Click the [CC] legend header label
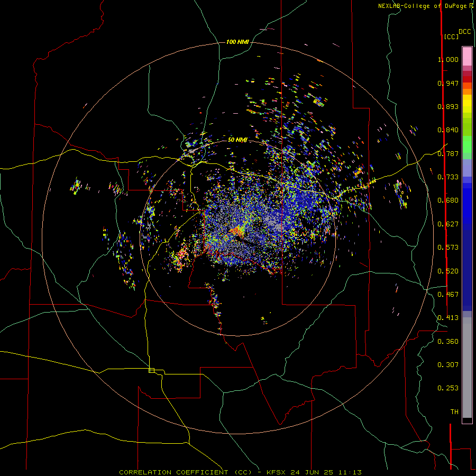The image size is (476, 476). click(451, 36)
